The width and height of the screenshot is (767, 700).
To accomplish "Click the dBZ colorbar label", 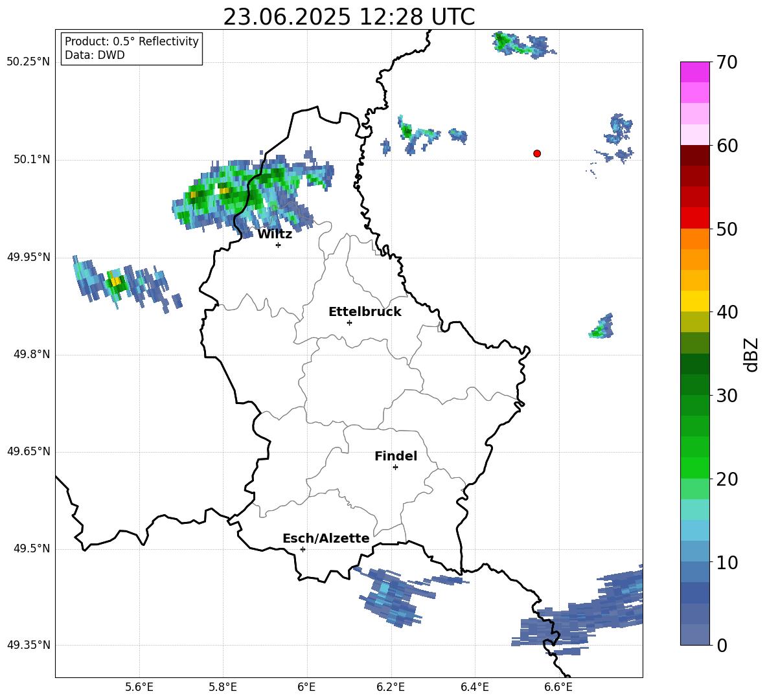I will click(x=752, y=354).
